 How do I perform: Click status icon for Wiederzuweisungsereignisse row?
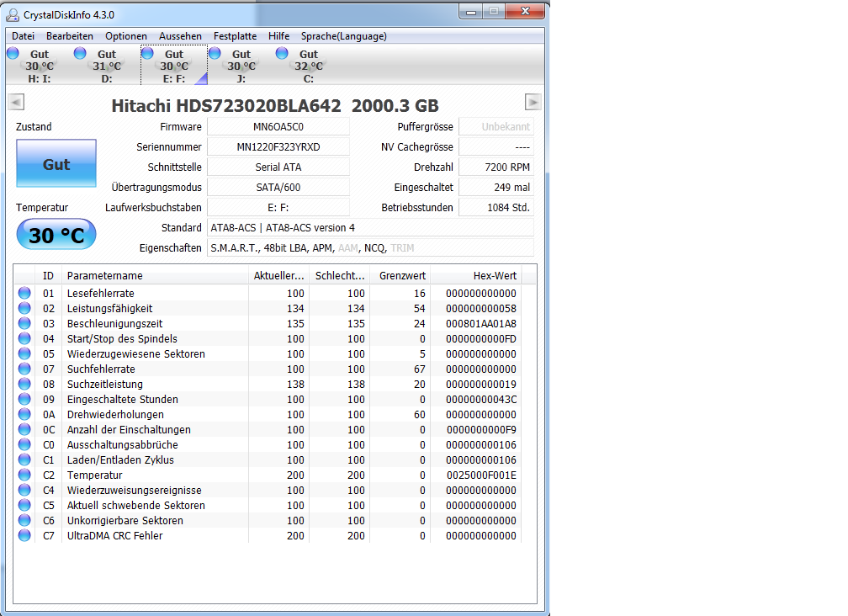[x=24, y=490]
